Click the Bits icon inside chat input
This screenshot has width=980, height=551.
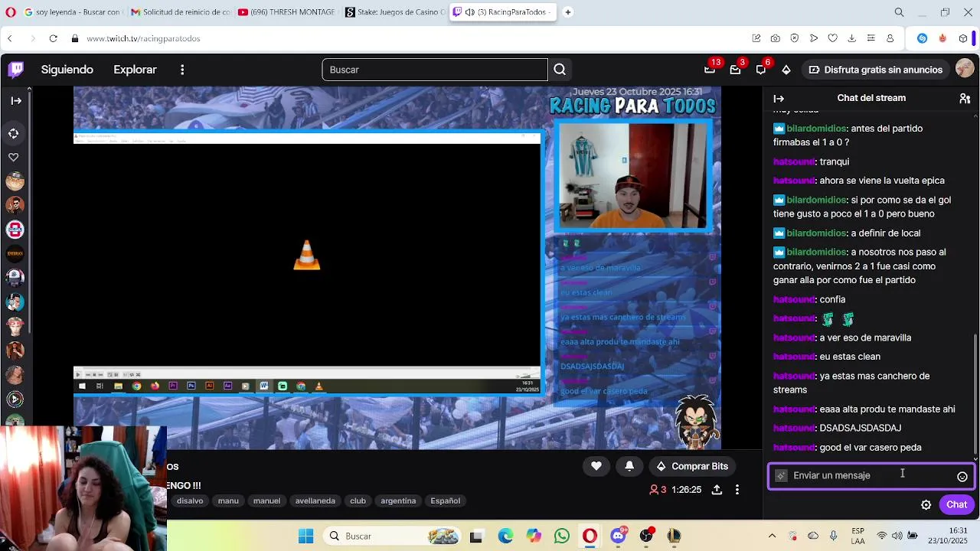coord(781,475)
